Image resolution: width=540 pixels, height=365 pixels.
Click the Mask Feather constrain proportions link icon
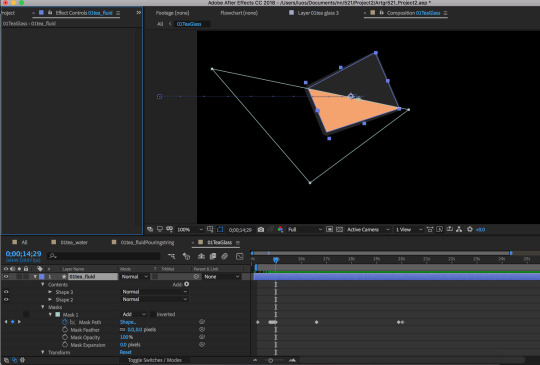[123, 330]
